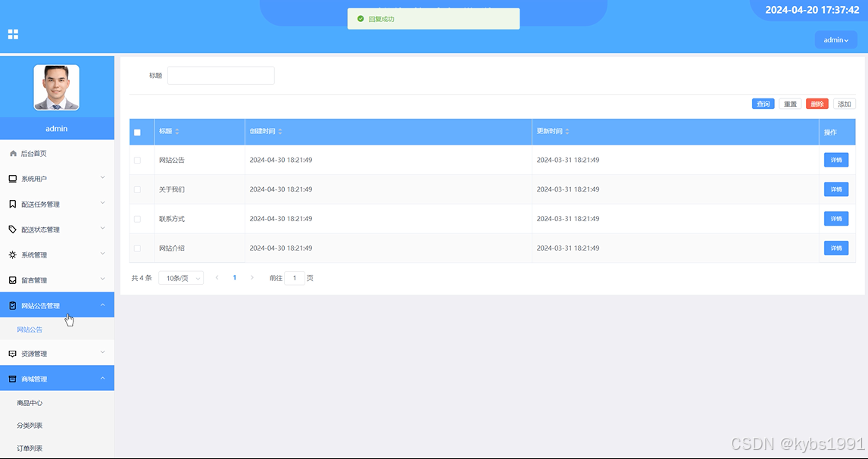Click the 回复成功 notification message
This screenshot has height=459, width=868.
click(382, 19)
